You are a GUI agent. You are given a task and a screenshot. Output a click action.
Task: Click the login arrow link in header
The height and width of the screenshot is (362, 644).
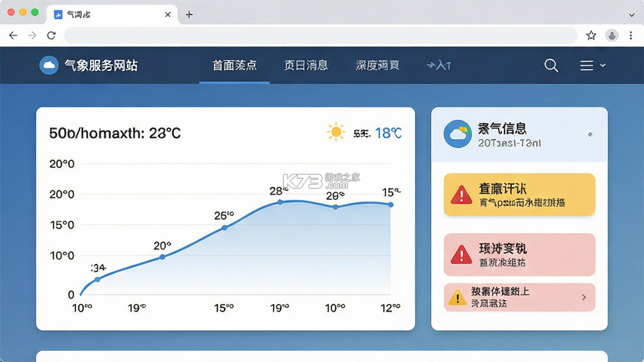(439, 65)
